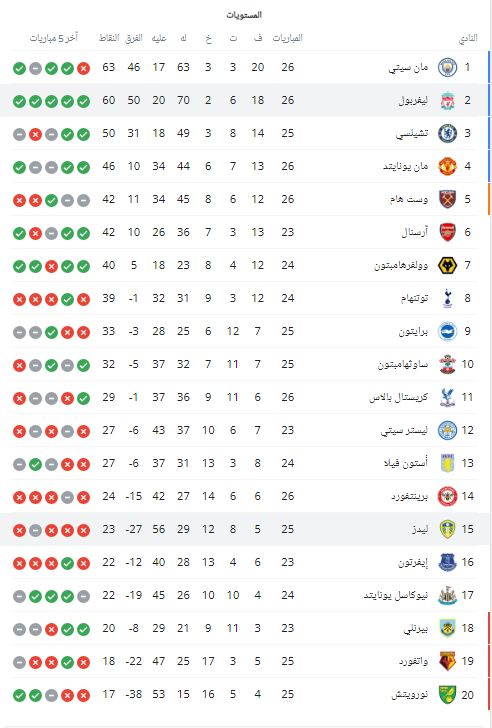
Task: Click the Manchester City club crest
Action: pyautogui.click(x=447, y=67)
